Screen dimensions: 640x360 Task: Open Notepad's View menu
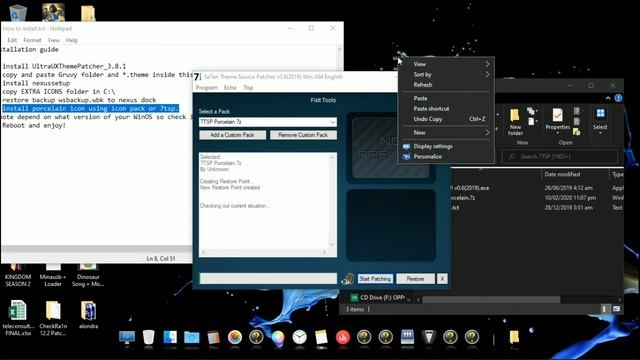53,40
